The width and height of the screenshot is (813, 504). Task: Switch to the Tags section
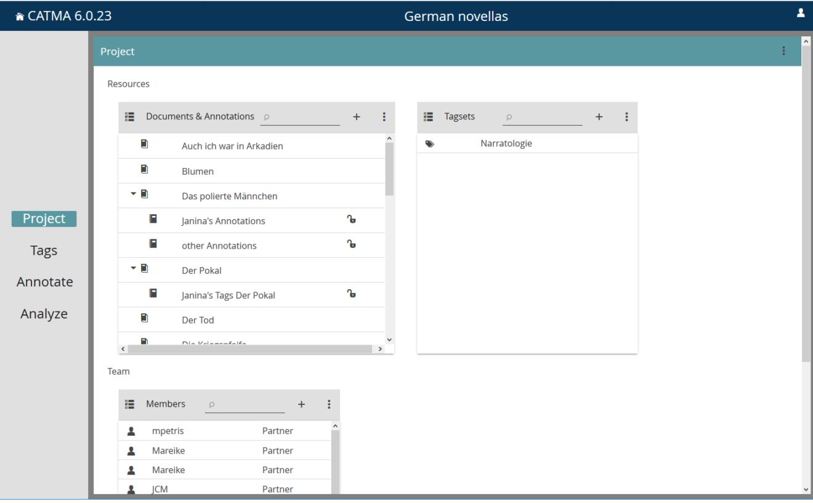(44, 250)
